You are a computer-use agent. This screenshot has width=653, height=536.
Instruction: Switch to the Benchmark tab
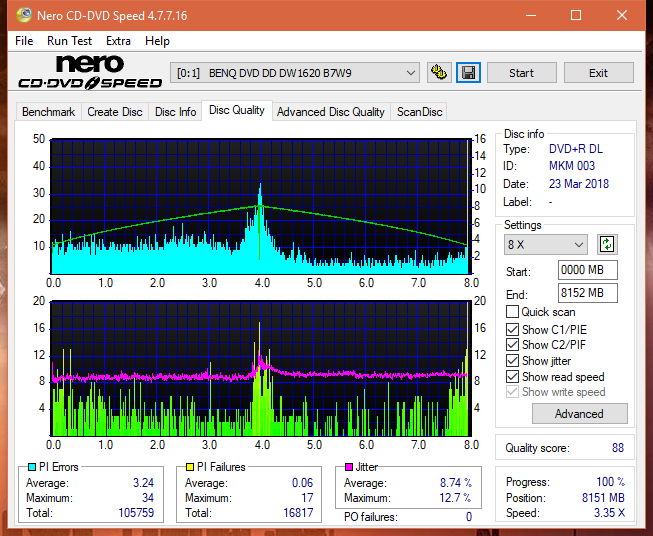tap(49, 112)
